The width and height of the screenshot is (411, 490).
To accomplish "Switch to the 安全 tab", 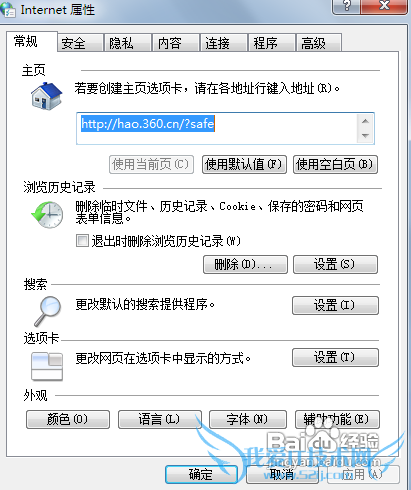I will coord(80,43).
